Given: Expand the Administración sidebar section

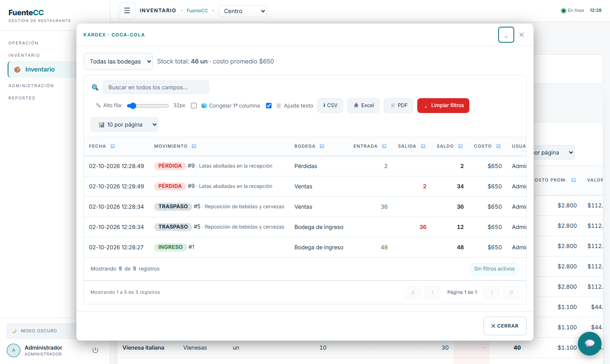Looking at the screenshot, I should coord(31,86).
